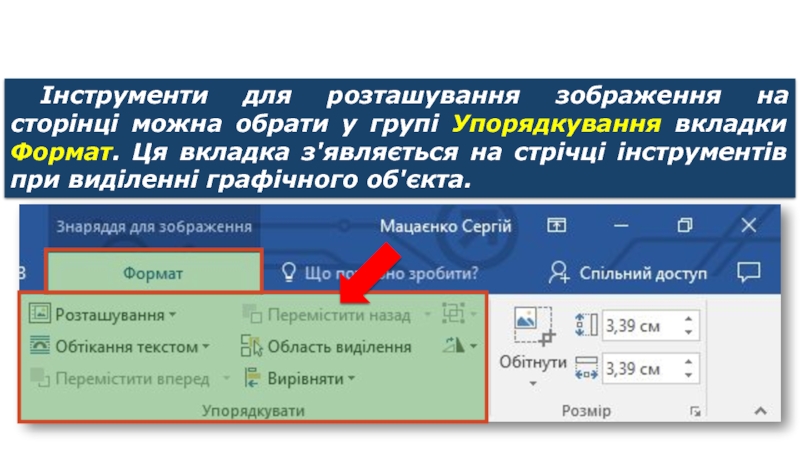This screenshot has width=800, height=450.
Task: Collapse the ribbon with chevron arrow
Action: [x=761, y=410]
